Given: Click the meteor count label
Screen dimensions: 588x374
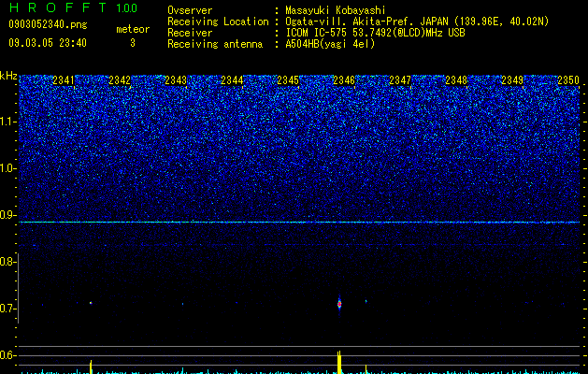Looking at the screenshot, I should pos(133,29).
